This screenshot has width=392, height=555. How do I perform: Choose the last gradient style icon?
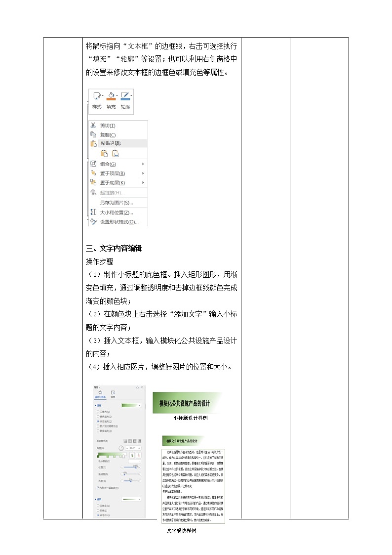139,441
